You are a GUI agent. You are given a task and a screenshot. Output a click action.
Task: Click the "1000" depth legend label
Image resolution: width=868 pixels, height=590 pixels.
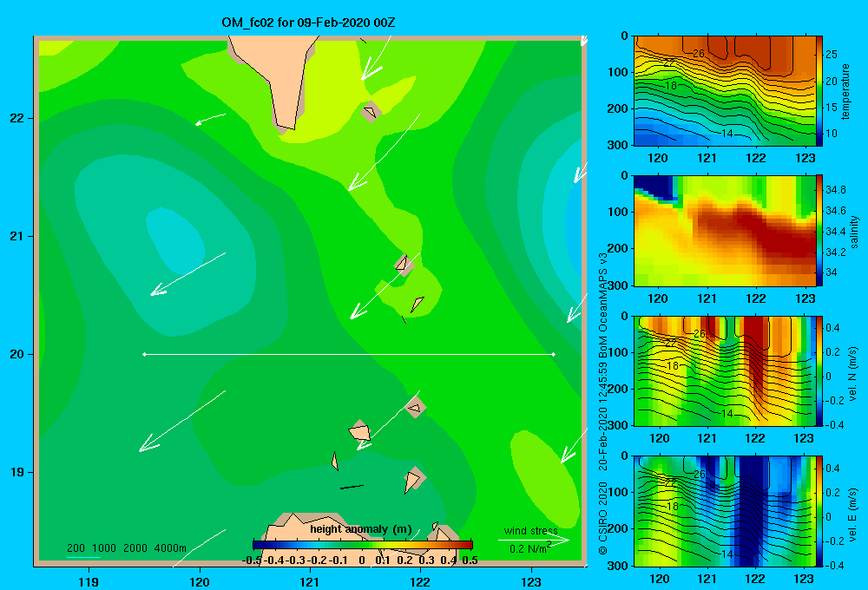click(x=103, y=548)
